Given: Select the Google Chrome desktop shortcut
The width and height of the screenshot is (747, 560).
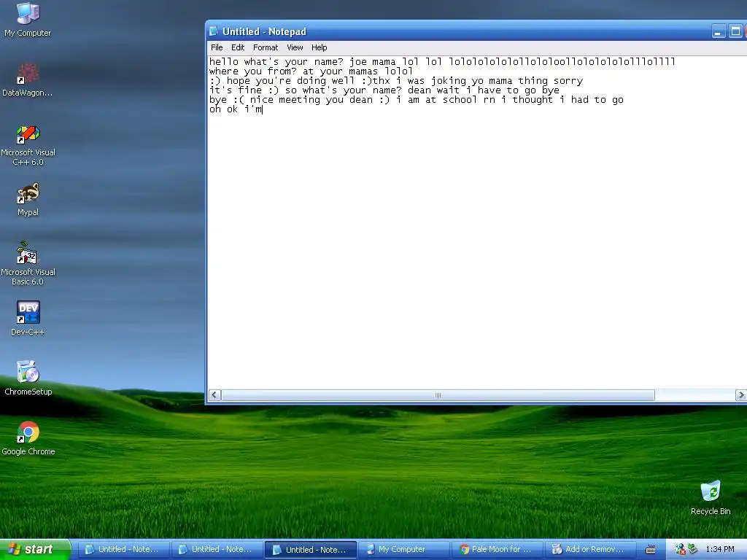Looking at the screenshot, I should coord(28,438).
